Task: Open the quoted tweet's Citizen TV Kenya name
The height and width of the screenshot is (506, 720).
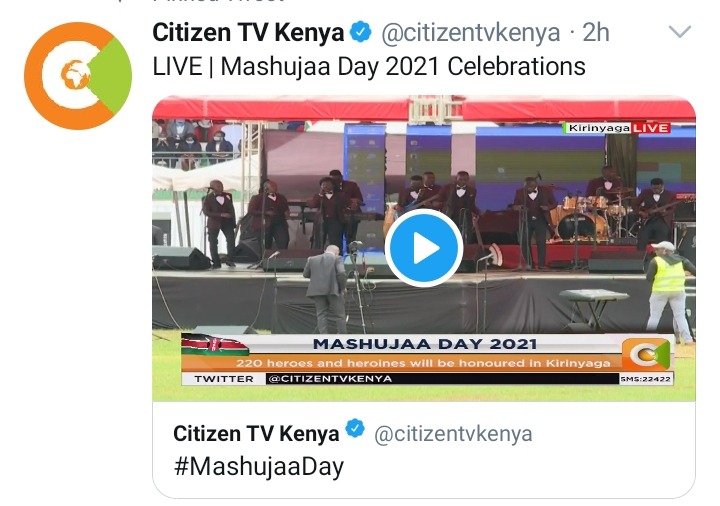Action: (256, 433)
